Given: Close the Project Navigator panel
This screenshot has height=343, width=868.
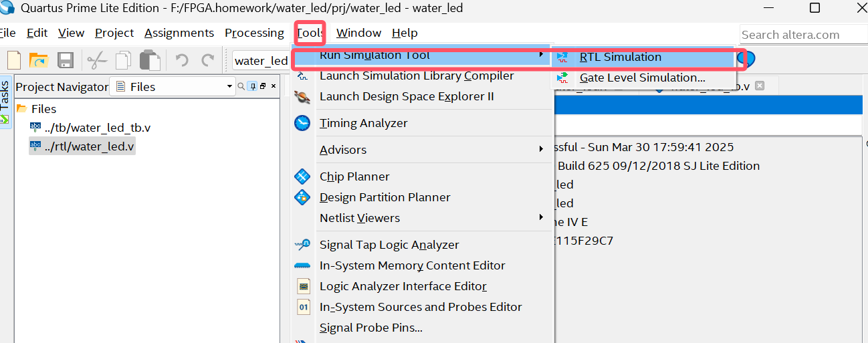Looking at the screenshot, I should pos(274,86).
